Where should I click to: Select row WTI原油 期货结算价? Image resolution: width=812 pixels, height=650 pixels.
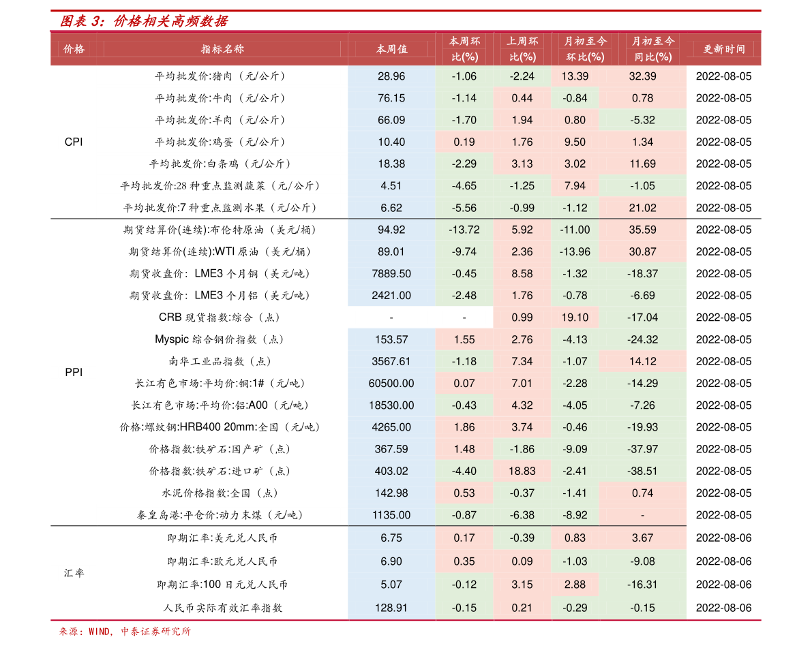(406, 251)
